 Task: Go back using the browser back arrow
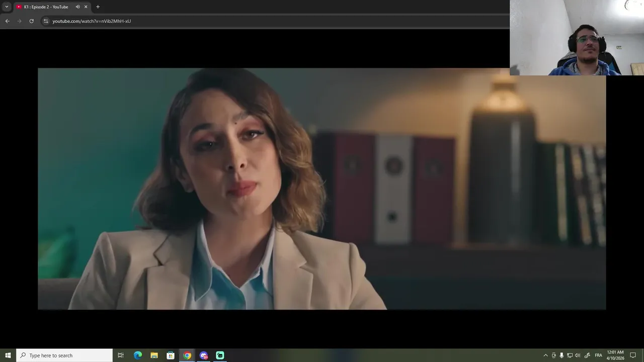click(x=7, y=21)
